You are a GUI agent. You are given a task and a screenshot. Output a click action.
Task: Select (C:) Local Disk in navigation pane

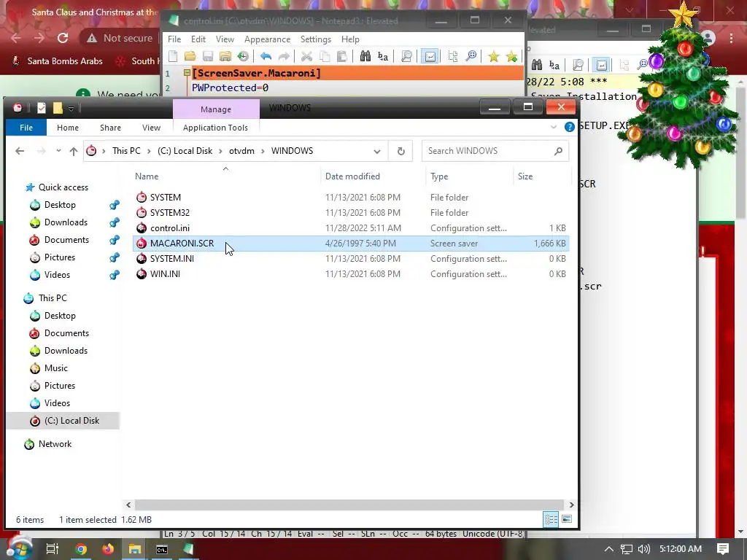click(63, 421)
